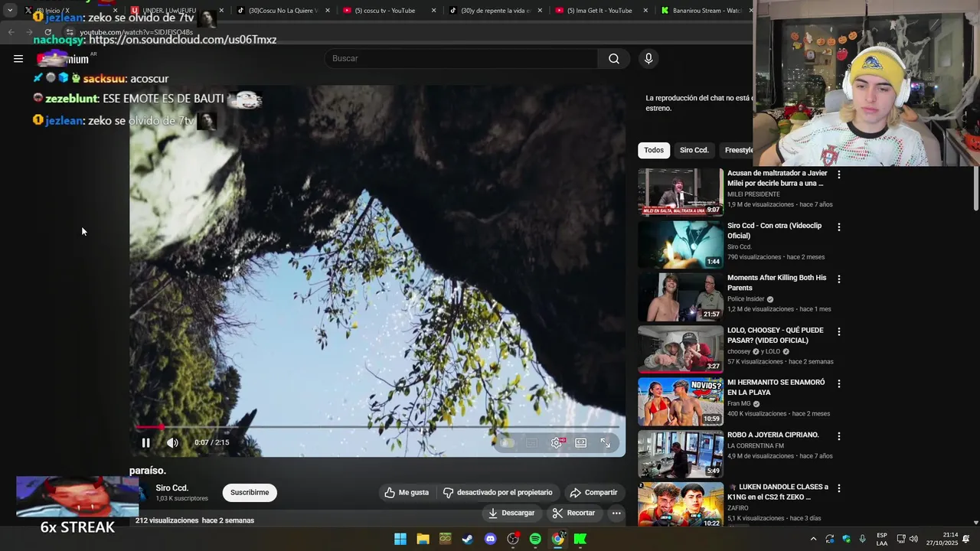Open 'ROBO A JOYERIA CIPRIANO' thumbnail

point(681,454)
